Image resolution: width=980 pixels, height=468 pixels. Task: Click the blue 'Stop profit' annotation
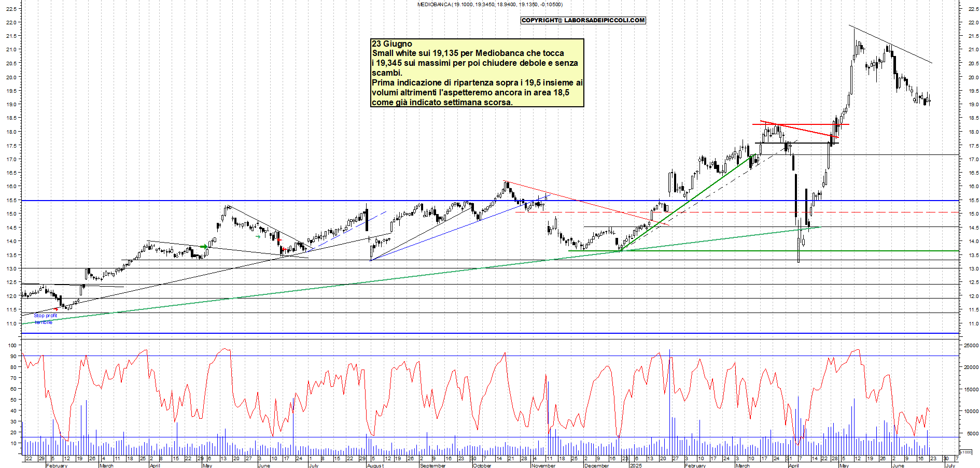tap(46, 316)
